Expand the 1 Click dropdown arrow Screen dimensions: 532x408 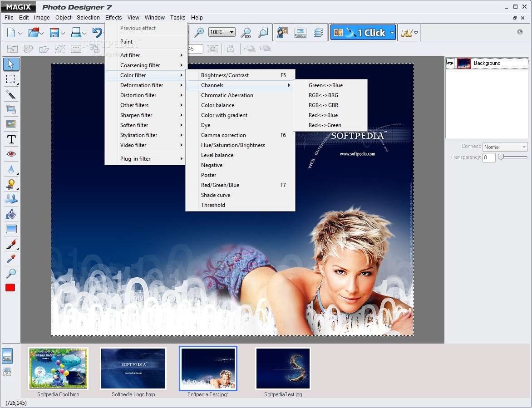(x=392, y=33)
